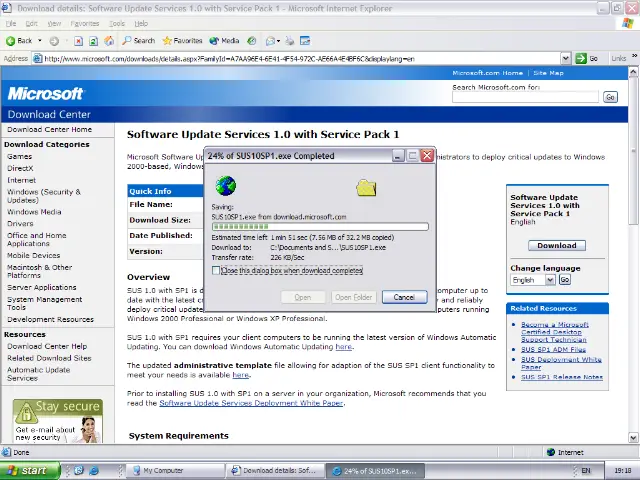Open Media toolbar button
Screen dimensions: 640x480
(x=224, y=41)
